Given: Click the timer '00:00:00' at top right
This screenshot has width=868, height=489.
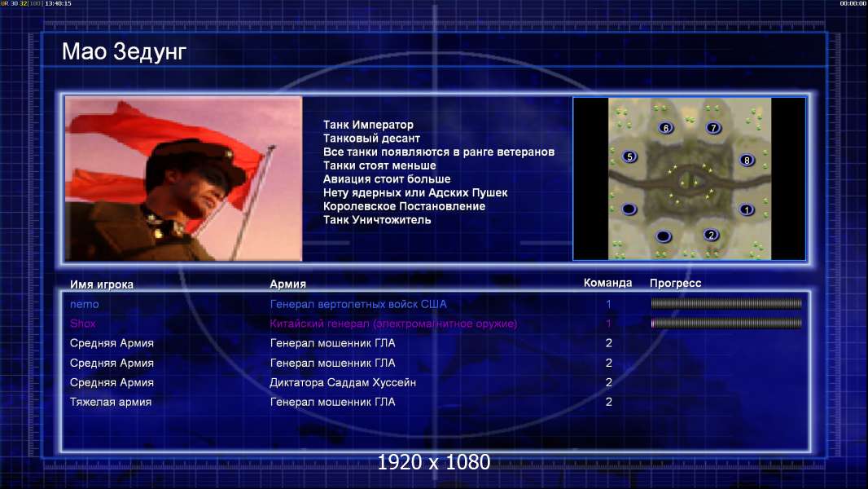Looking at the screenshot, I should pos(853,3).
